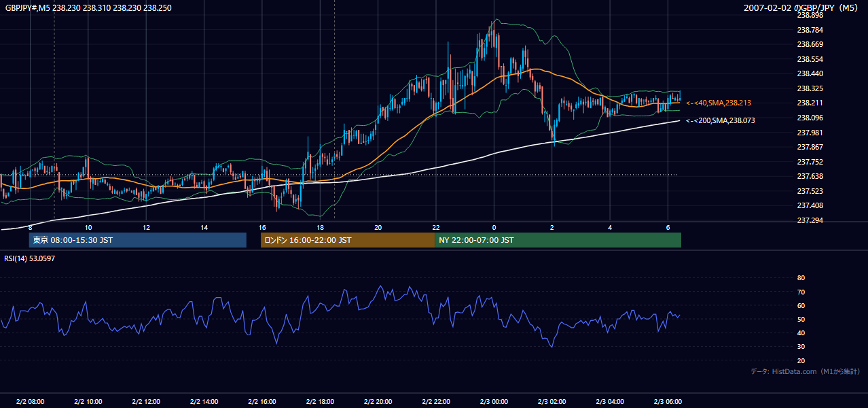Click the RSI 80 level label
Screen dimensions: 868x408
[x=801, y=278]
